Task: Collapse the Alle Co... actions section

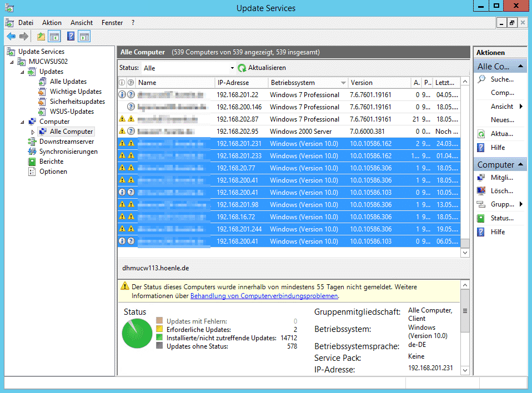Action: tap(520, 67)
